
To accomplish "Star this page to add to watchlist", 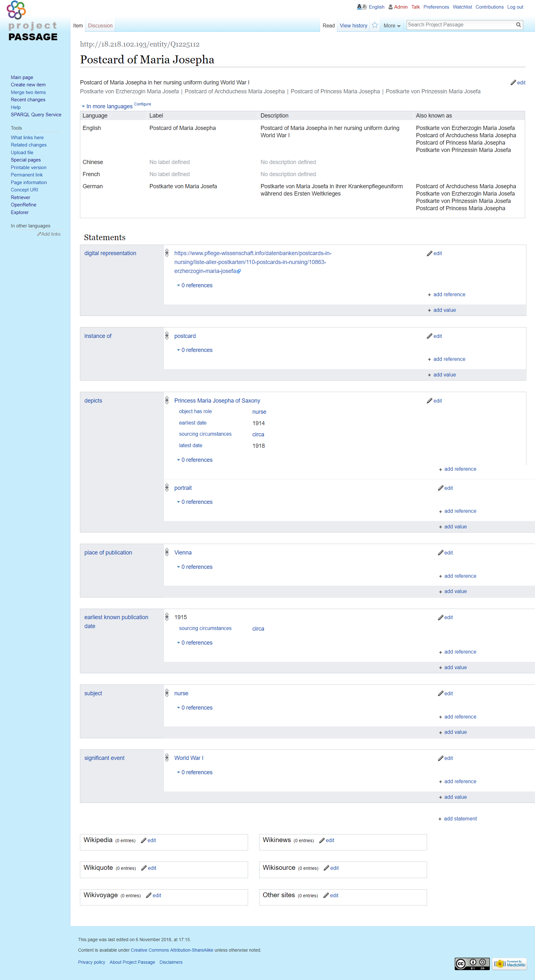I will coord(375,25).
